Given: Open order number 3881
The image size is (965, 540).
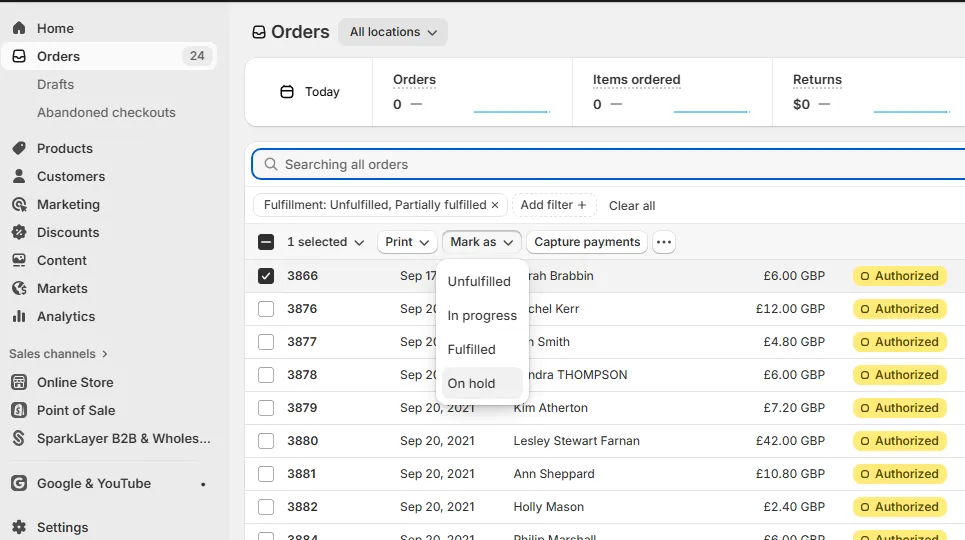Looking at the screenshot, I should 302,474.
